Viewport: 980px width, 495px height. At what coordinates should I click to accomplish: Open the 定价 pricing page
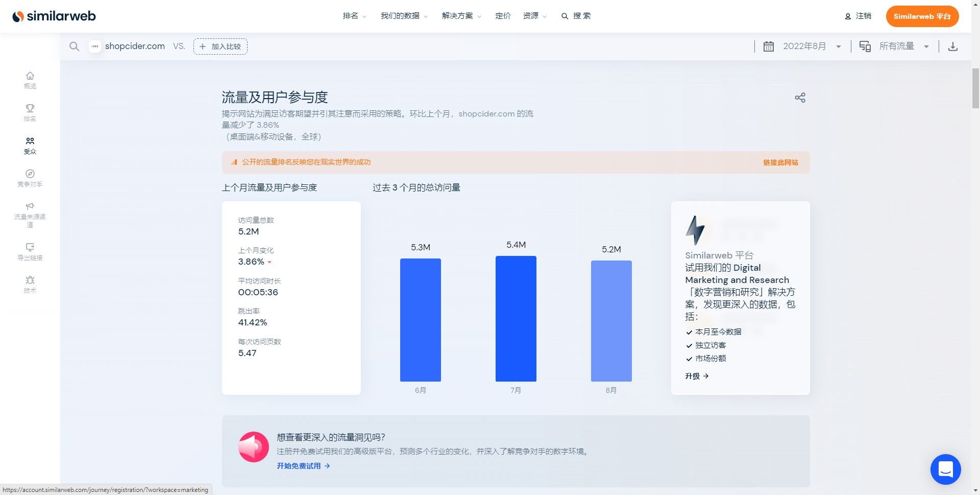[x=503, y=16]
